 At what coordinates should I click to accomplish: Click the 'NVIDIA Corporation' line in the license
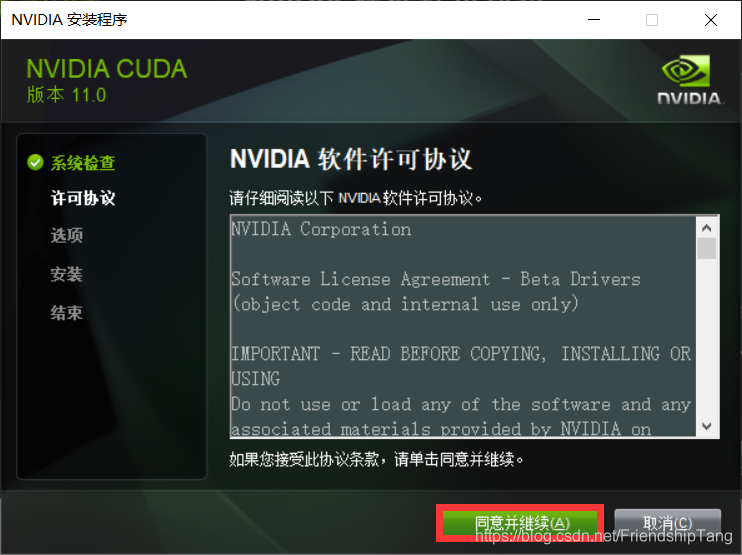321,229
